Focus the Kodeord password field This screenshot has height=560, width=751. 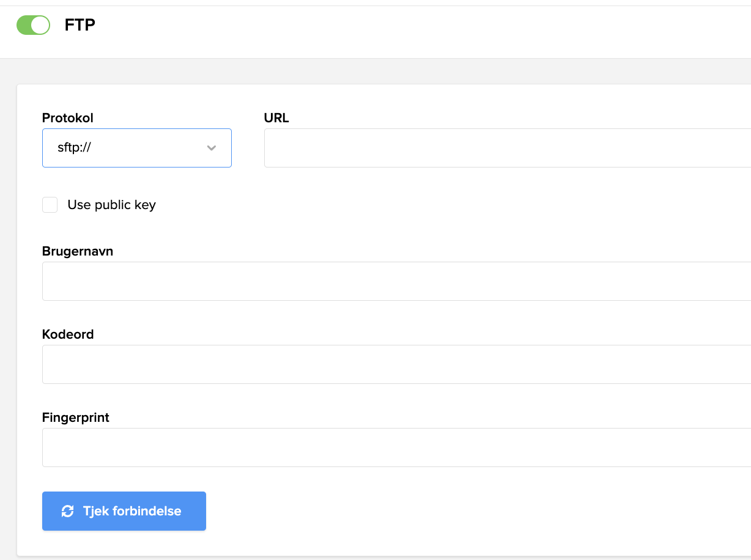(x=396, y=364)
